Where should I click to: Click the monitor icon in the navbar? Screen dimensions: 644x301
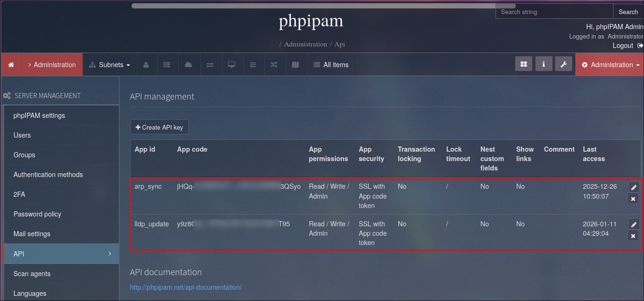pyautogui.click(x=232, y=65)
